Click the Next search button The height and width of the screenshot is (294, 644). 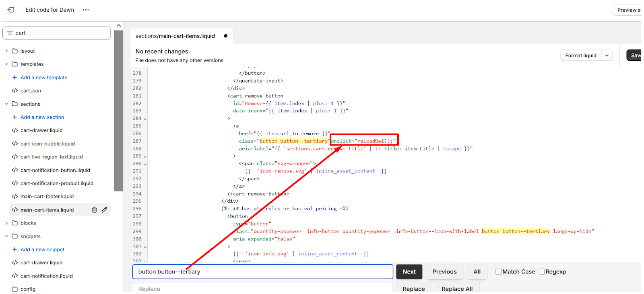point(409,271)
